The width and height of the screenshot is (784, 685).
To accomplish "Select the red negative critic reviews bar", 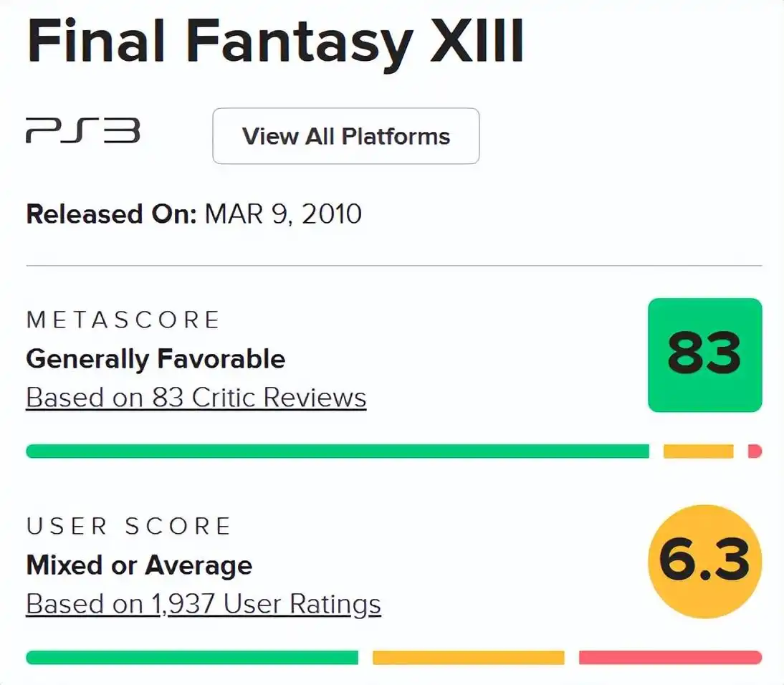I will [754, 451].
